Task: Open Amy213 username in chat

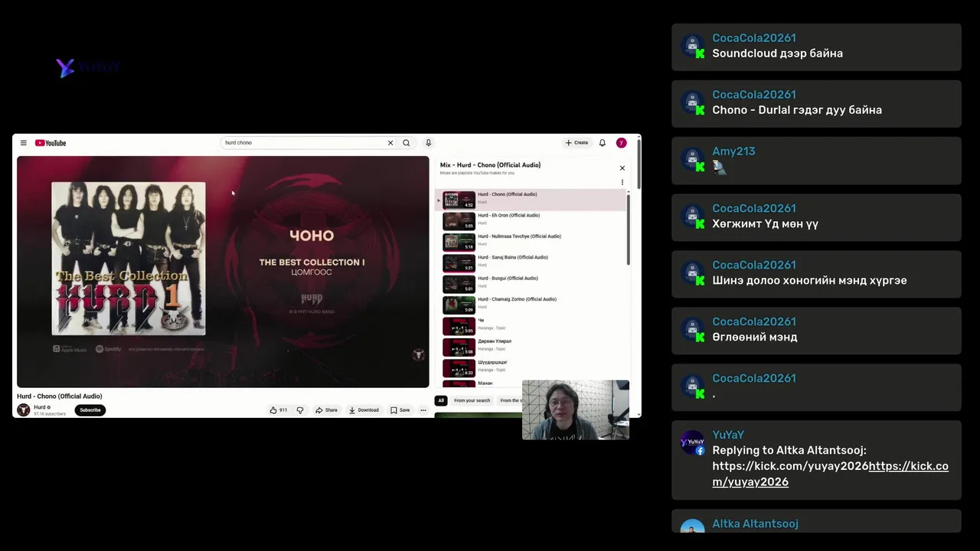Action: click(x=733, y=151)
